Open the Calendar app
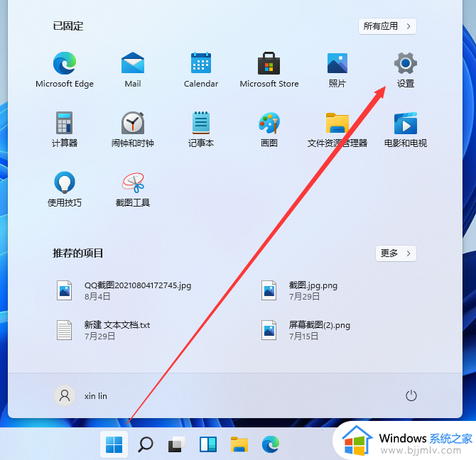This screenshot has width=476, height=460. point(201,70)
